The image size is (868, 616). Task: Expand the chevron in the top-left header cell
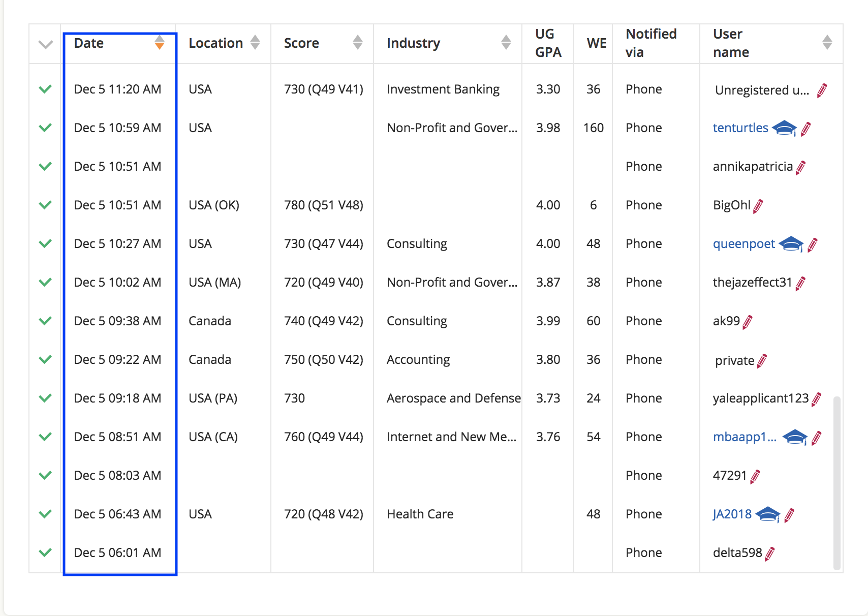45,45
